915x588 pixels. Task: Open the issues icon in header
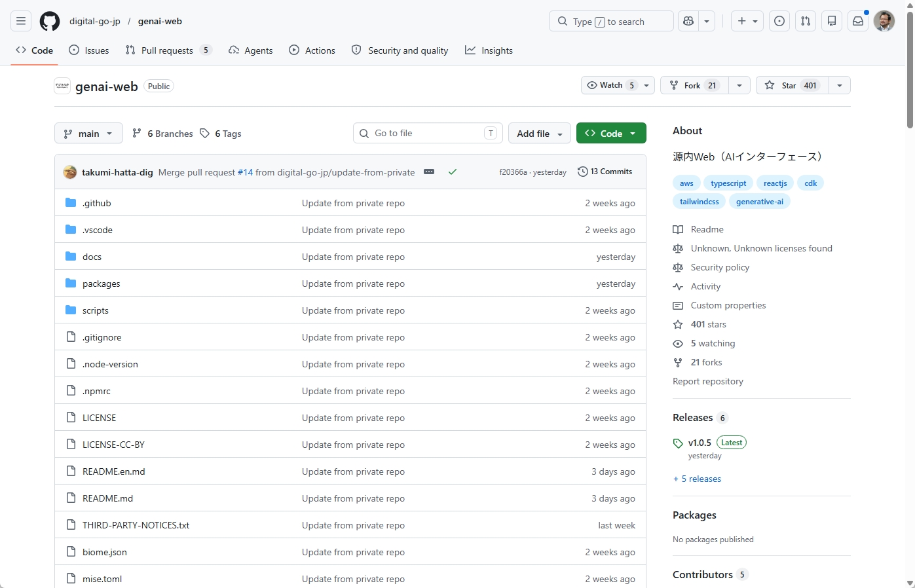779,21
